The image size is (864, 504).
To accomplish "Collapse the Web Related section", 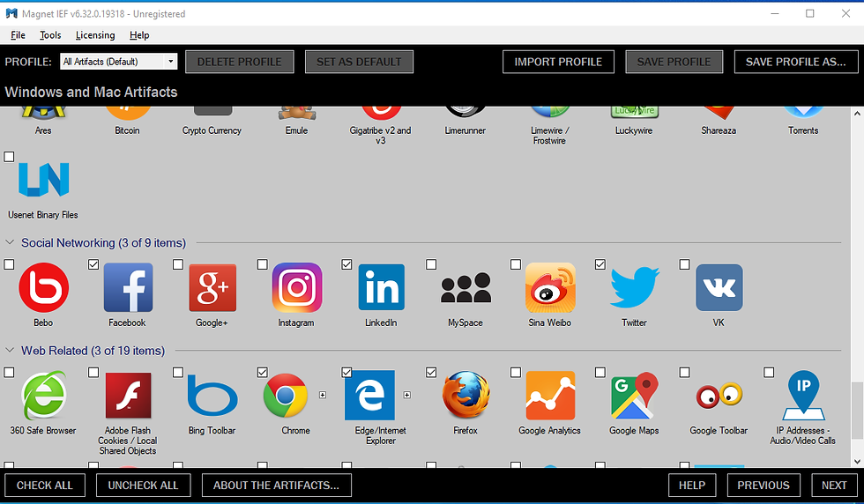I will tap(10, 351).
